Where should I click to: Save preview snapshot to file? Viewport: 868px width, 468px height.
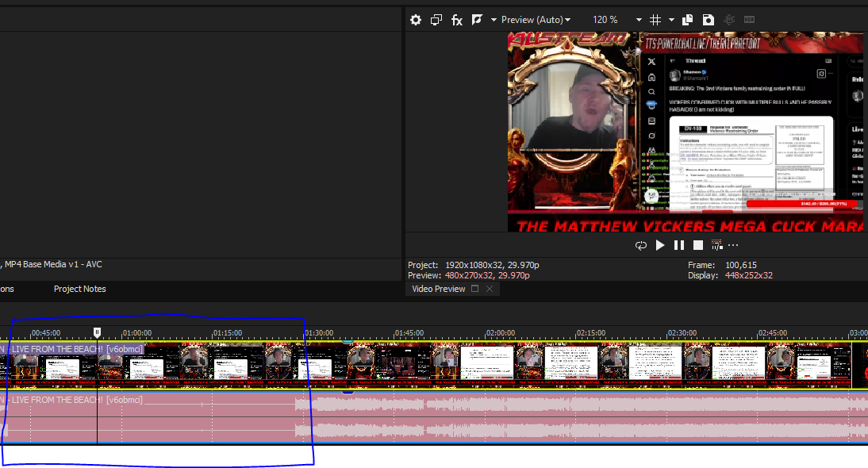pyautogui.click(x=708, y=20)
